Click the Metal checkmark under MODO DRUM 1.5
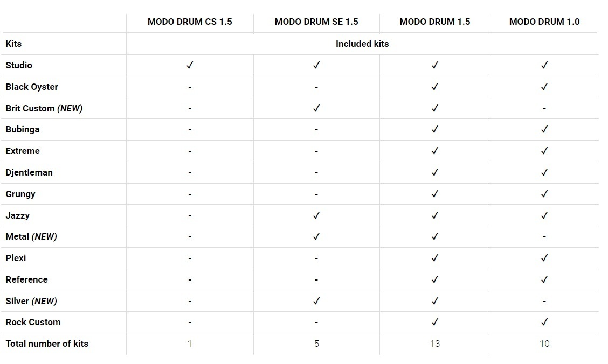This screenshot has width=608, height=364. 435,236
